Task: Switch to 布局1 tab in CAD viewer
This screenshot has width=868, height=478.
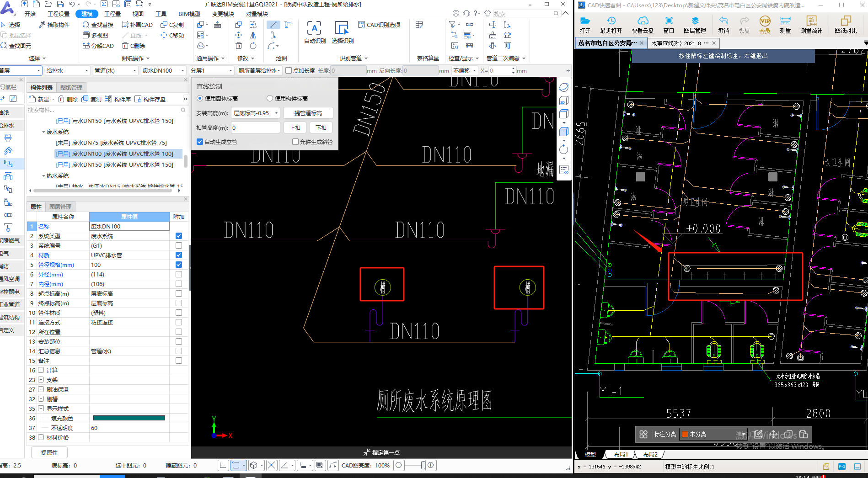Action: pyautogui.click(x=621, y=454)
